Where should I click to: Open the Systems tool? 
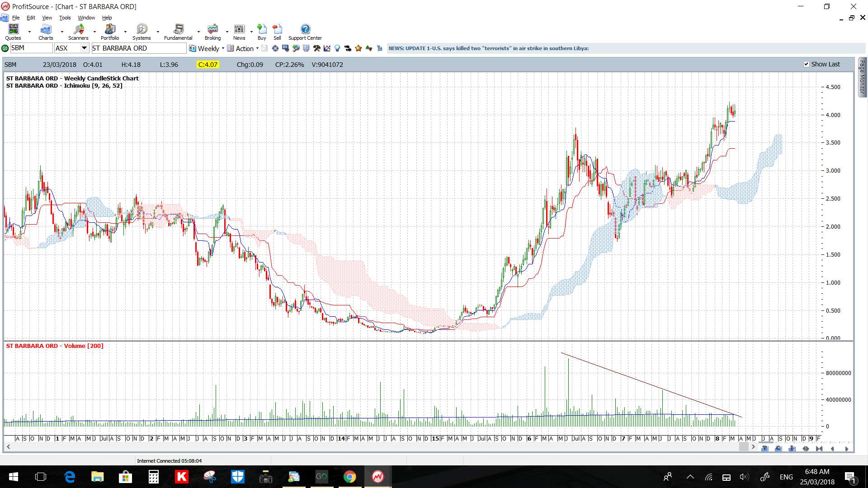142,32
